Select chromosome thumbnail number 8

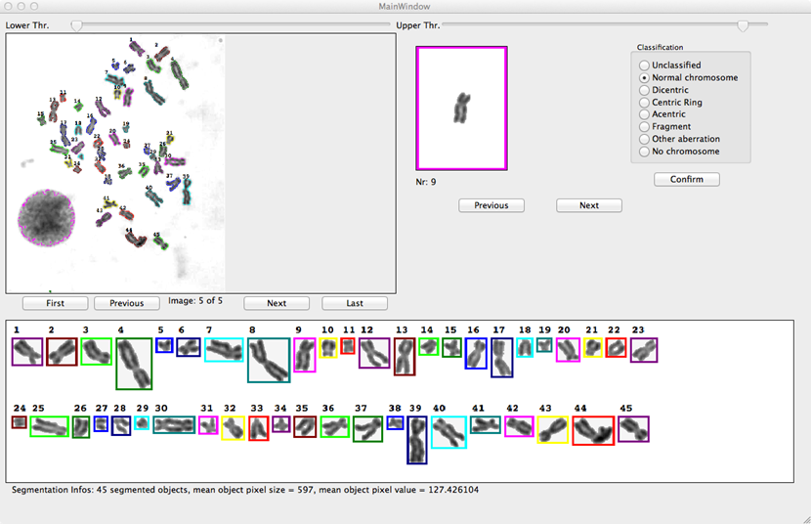click(x=269, y=360)
